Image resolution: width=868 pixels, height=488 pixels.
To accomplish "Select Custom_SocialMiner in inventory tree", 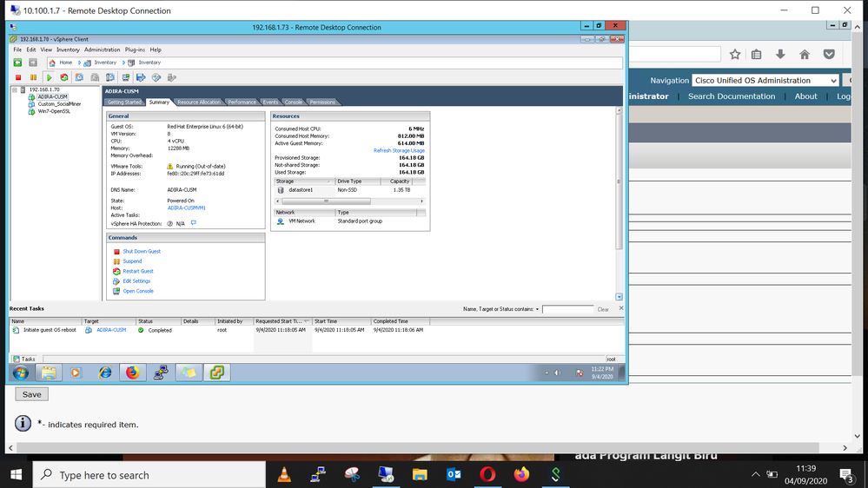I will (59, 104).
